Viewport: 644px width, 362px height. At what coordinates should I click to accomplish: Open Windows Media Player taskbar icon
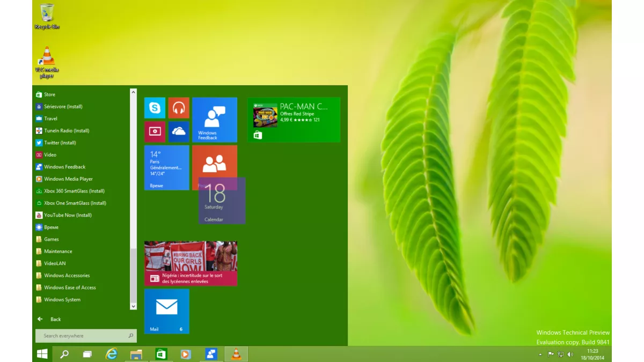point(186,354)
